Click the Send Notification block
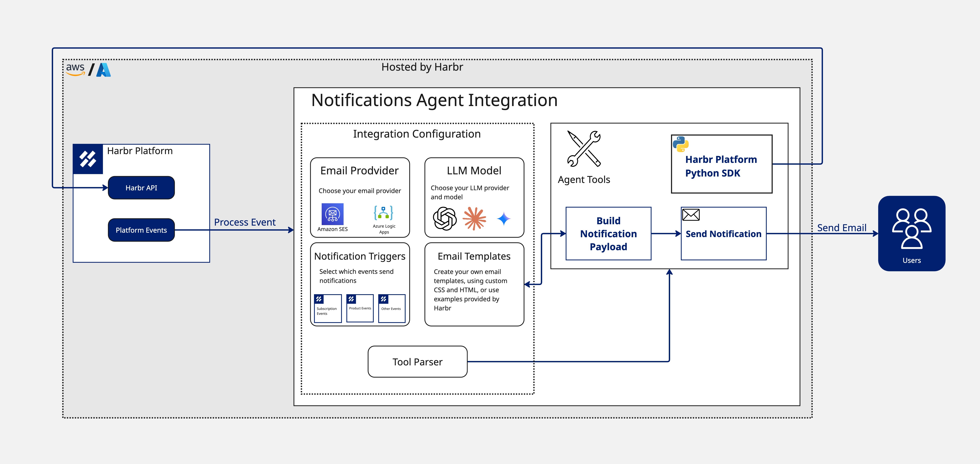 (x=723, y=234)
